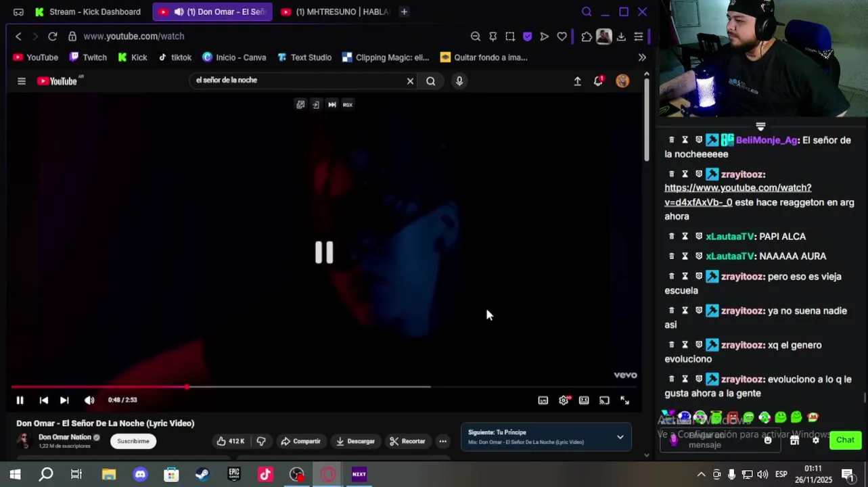Open the tab islands icon left of tabs
The width and height of the screenshot is (868, 487).
tap(18, 11)
